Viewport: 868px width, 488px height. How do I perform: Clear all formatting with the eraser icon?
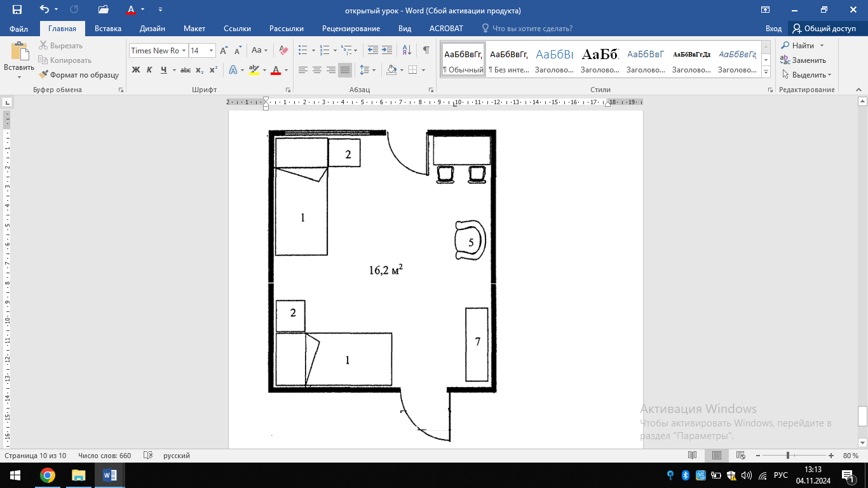tap(283, 50)
